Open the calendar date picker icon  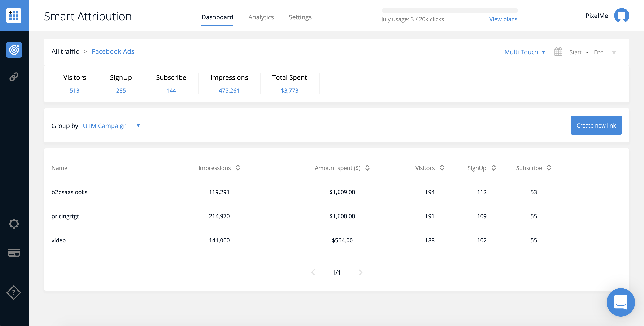pyautogui.click(x=558, y=52)
